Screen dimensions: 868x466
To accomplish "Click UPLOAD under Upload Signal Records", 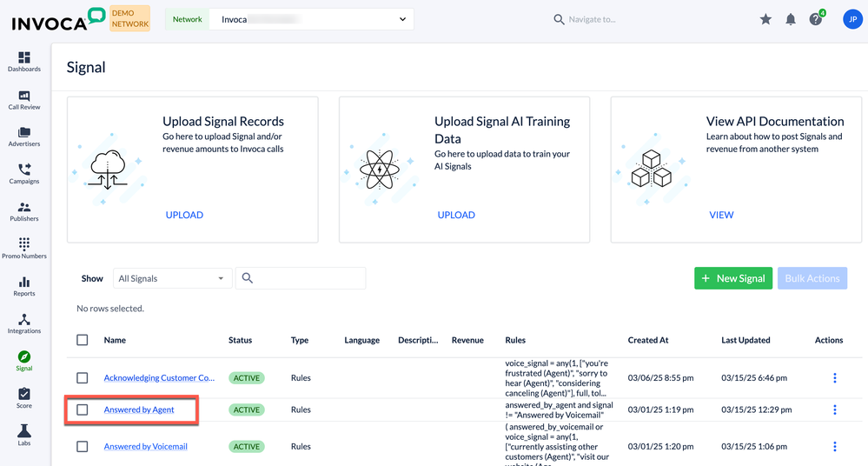I will click(184, 215).
